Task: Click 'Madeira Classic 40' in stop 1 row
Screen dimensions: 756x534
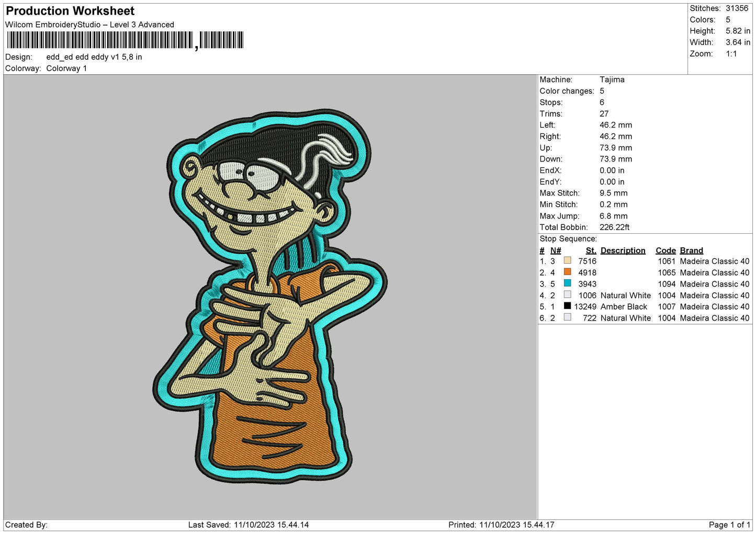Action: (x=715, y=262)
